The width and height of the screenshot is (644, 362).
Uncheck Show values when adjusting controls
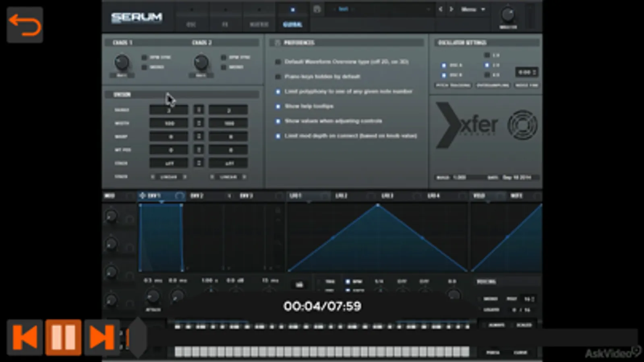coord(278,121)
